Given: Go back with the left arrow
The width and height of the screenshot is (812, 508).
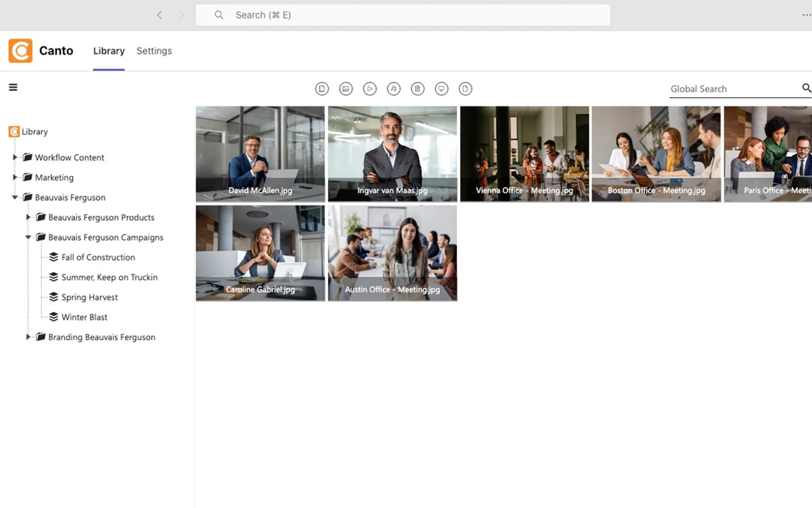Looking at the screenshot, I should (x=159, y=15).
